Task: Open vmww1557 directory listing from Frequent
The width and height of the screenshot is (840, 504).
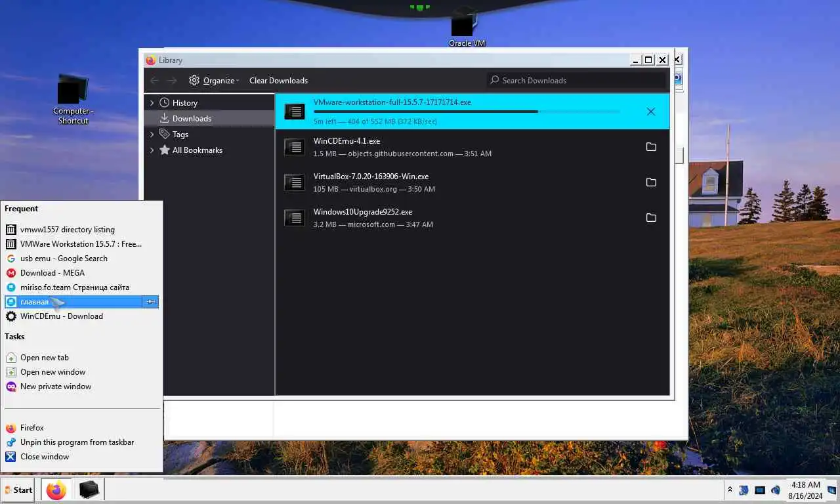Action: [81, 230]
